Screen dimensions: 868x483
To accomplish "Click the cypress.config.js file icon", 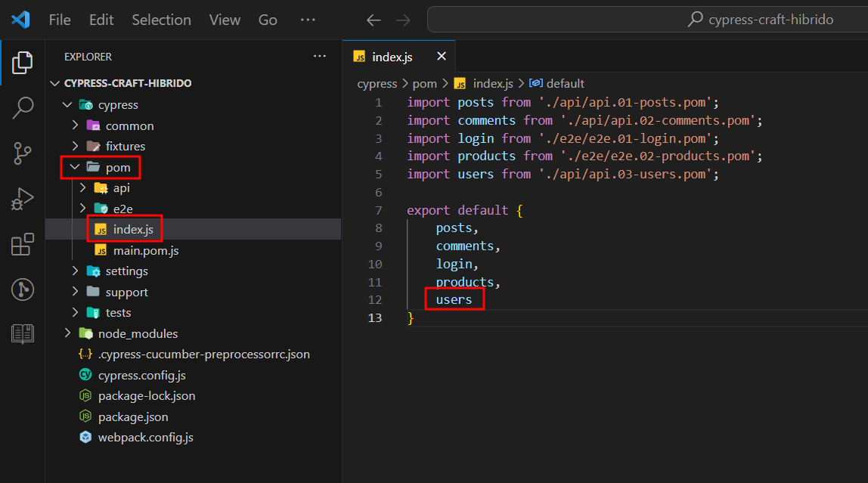I will click(x=85, y=375).
